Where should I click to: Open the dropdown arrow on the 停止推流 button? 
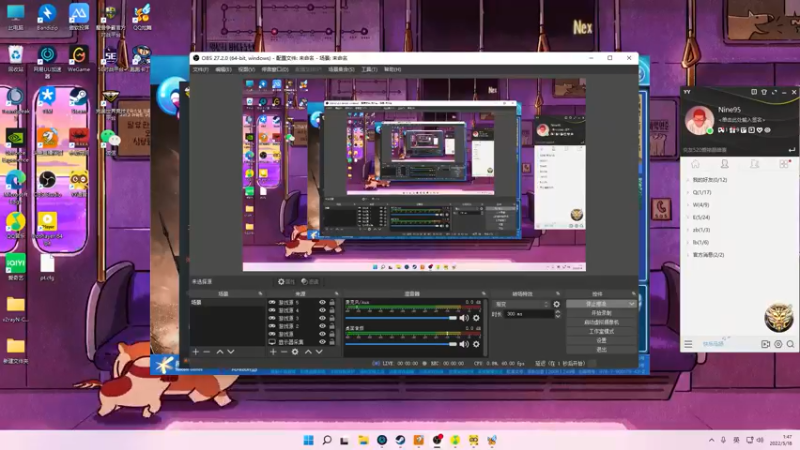point(632,304)
